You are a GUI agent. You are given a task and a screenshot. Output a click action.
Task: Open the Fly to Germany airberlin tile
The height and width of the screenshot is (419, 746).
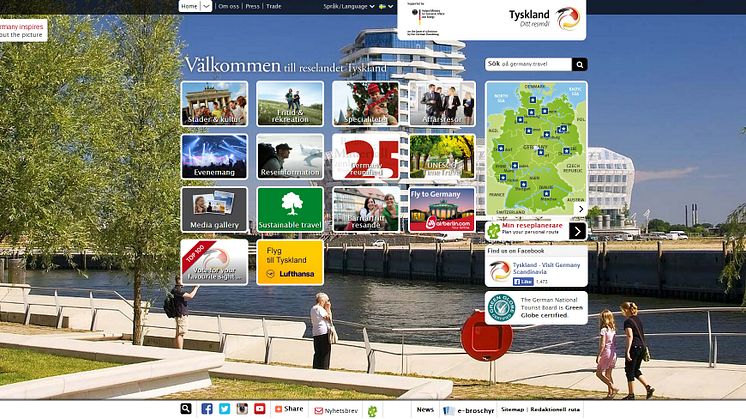442,209
